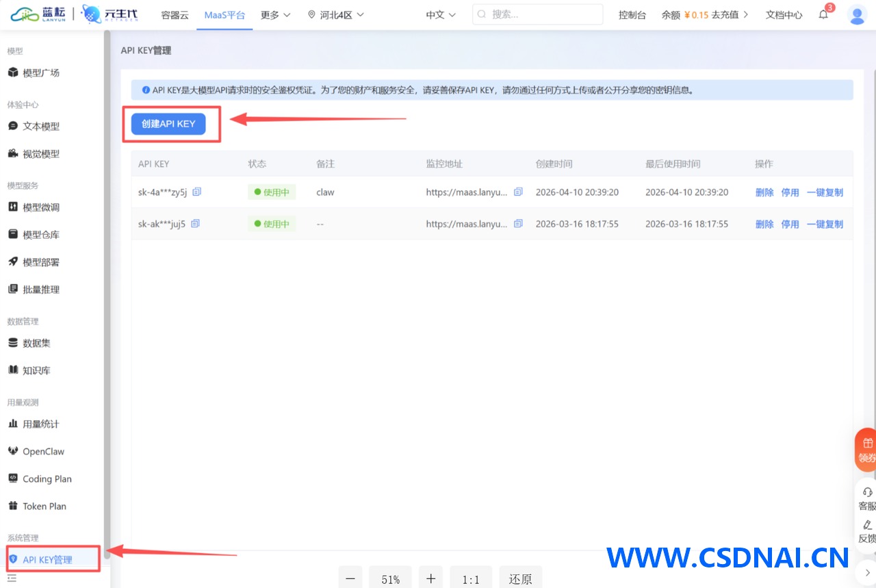This screenshot has height=588, width=876.
Task: Click the 创建API KEY button
Action: point(168,124)
